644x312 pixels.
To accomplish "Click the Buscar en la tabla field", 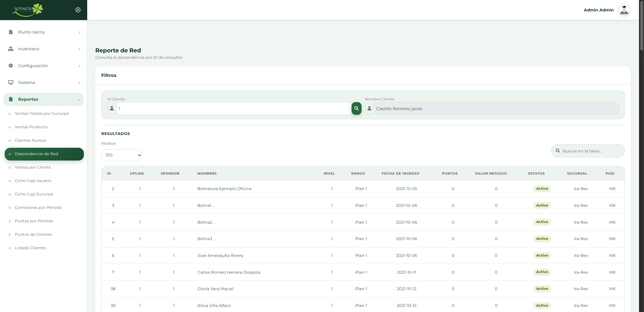I will pos(588,151).
